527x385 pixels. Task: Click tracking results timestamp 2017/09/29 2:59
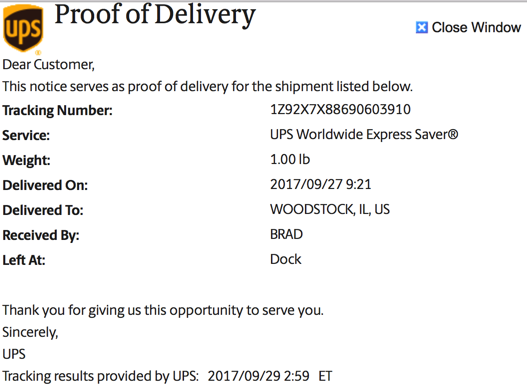pos(258,376)
